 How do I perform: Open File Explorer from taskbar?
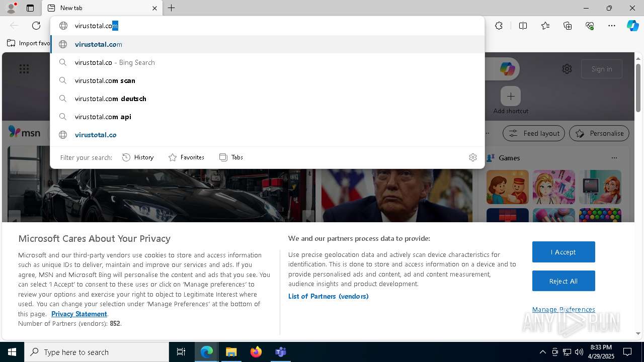coord(231,352)
